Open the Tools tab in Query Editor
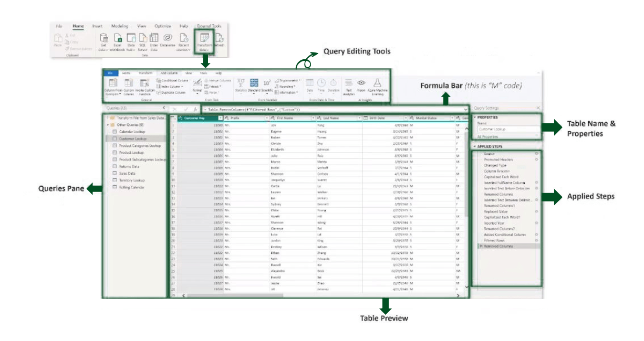Screen dimensions: 644x341 tap(203, 73)
